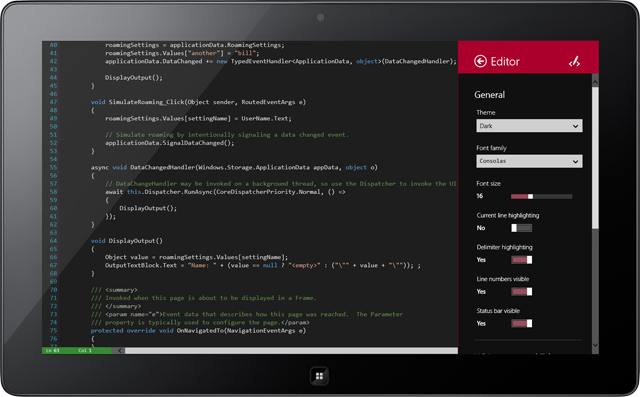Click the OnNavigatedTo method line in the code
This screenshot has width=640, height=397.
tap(198, 330)
